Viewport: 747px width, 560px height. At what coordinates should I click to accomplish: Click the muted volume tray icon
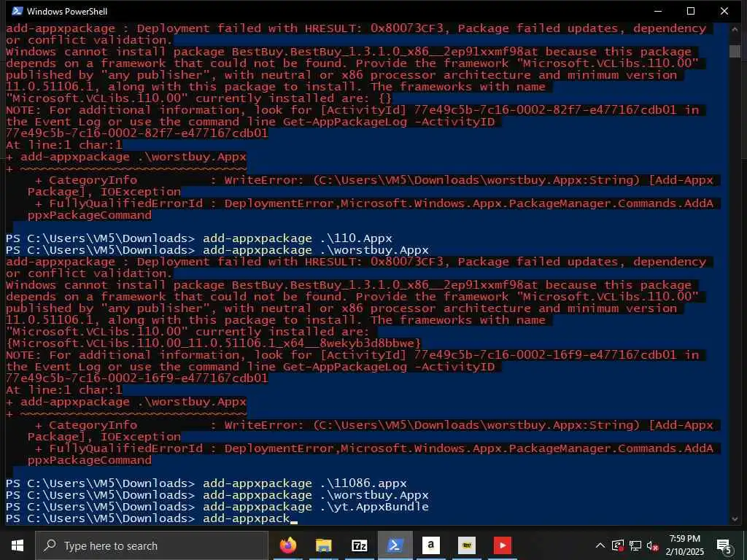pos(652,546)
